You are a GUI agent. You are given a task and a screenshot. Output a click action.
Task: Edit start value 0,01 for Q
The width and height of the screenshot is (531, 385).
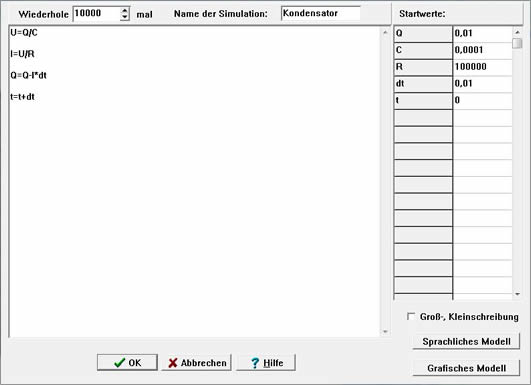[x=483, y=33]
